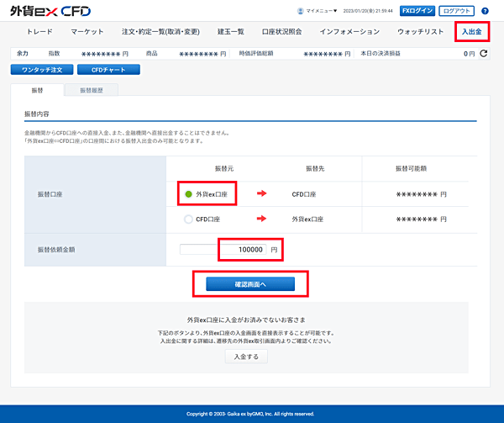This screenshot has width=504, height=423.
Task: Click the 外貨ex口座に入金がお済みでないお客さま heading
Action: click(246, 320)
